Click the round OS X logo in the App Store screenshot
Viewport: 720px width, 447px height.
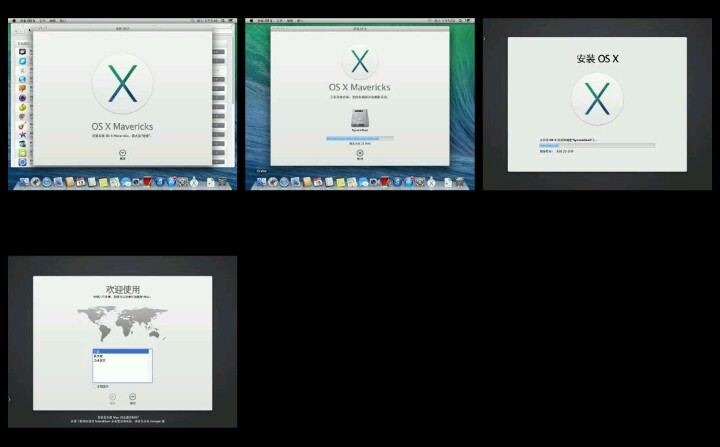(123, 84)
